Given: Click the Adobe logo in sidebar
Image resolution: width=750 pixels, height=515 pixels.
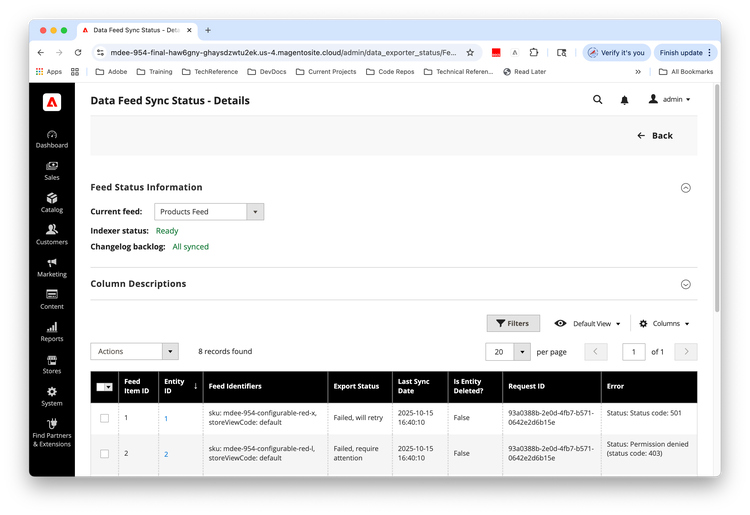Looking at the screenshot, I should pos(52,102).
